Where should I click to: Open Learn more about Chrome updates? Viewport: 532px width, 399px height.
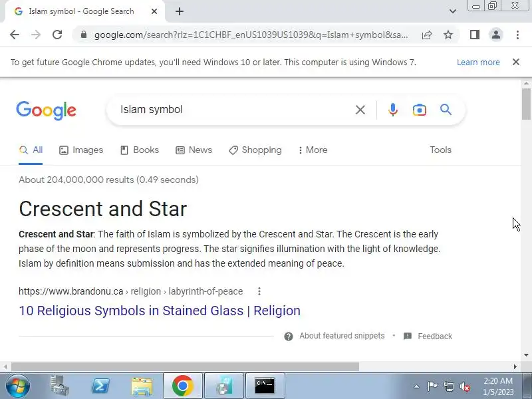tap(478, 63)
